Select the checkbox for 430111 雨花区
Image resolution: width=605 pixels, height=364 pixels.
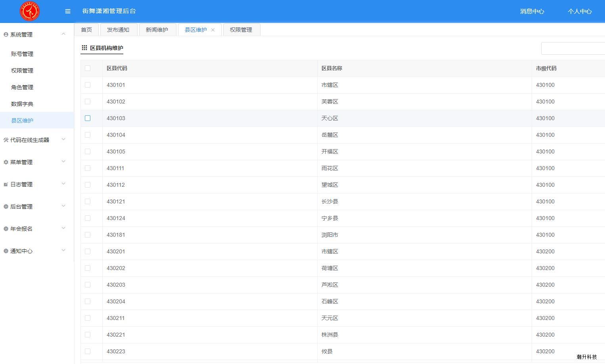pos(88,168)
